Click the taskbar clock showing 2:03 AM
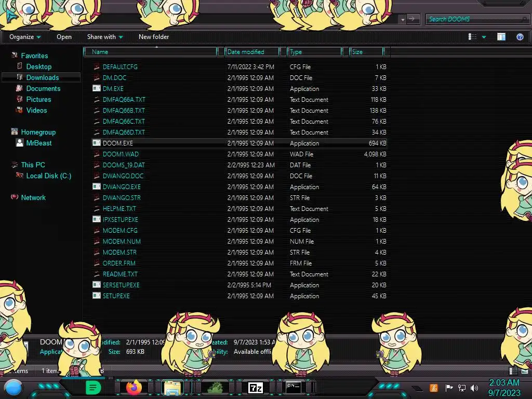 [504, 382]
